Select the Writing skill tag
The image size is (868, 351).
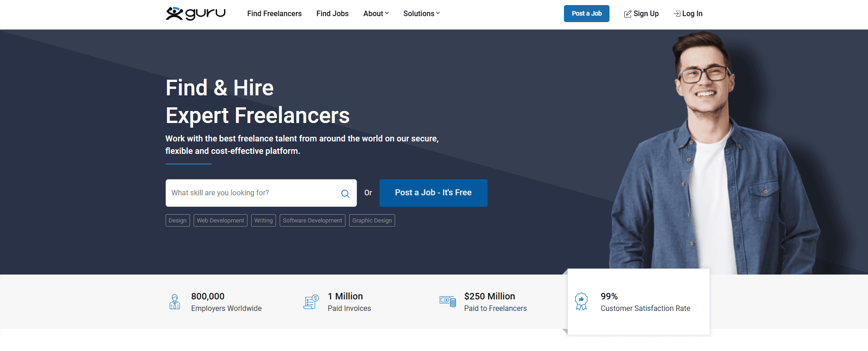pyautogui.click(x=264, y=221)
